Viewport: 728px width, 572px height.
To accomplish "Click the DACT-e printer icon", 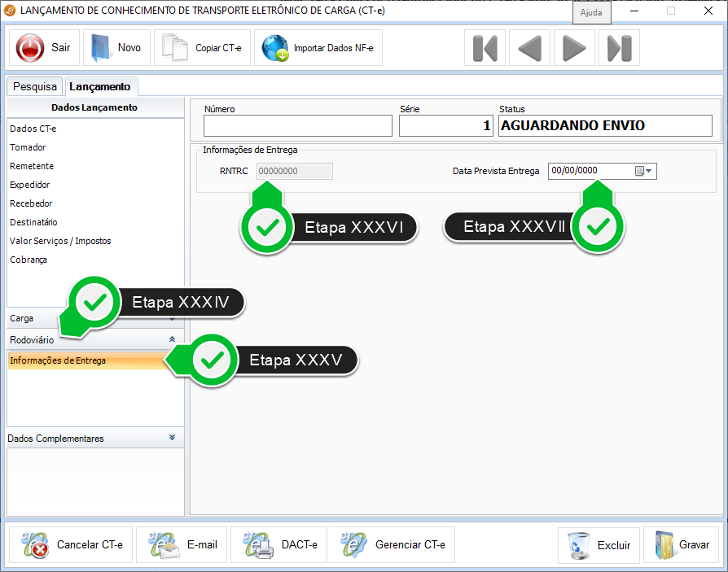I will point(258,545).
